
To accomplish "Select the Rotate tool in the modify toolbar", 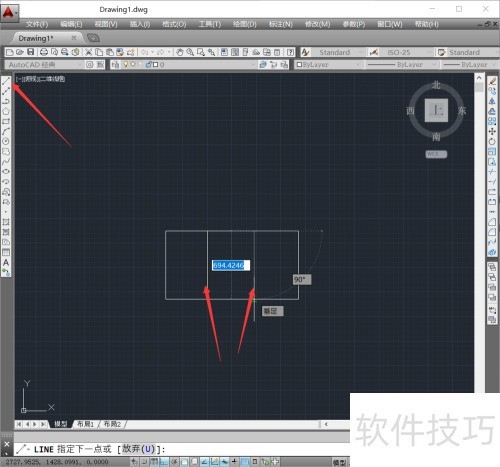I will pos(492,141).
